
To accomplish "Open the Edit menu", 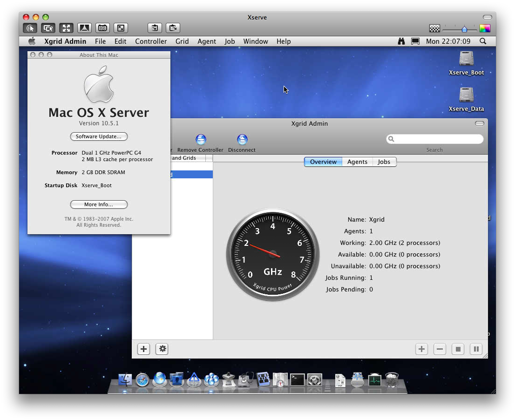I will point(120,41).
